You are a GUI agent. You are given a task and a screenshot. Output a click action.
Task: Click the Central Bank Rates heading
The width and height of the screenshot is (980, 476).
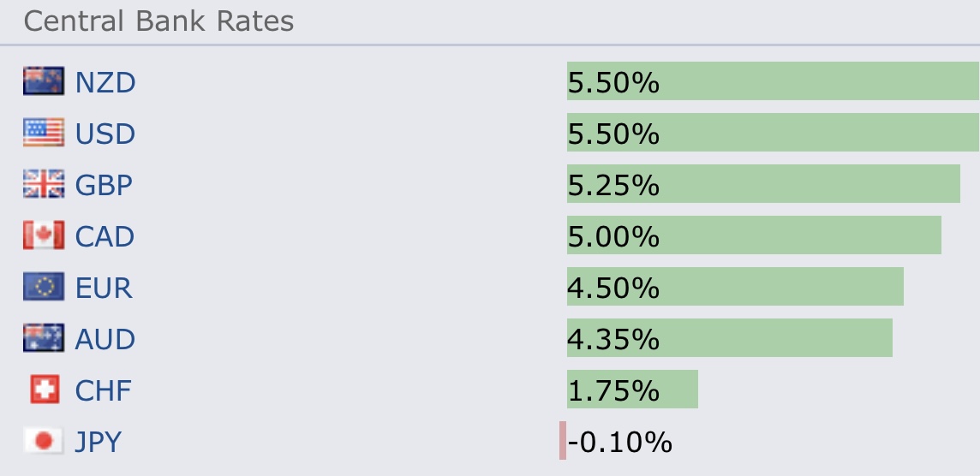pos(158,21)
